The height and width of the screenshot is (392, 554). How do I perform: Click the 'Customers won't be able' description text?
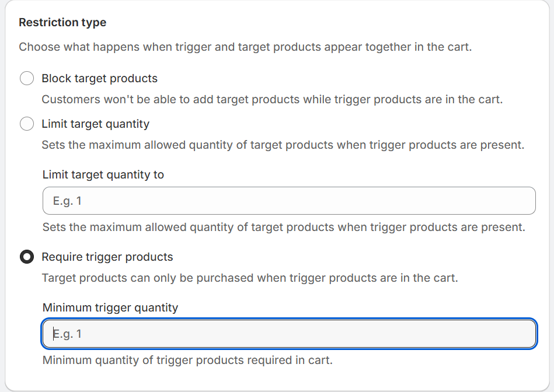(272, 99)
